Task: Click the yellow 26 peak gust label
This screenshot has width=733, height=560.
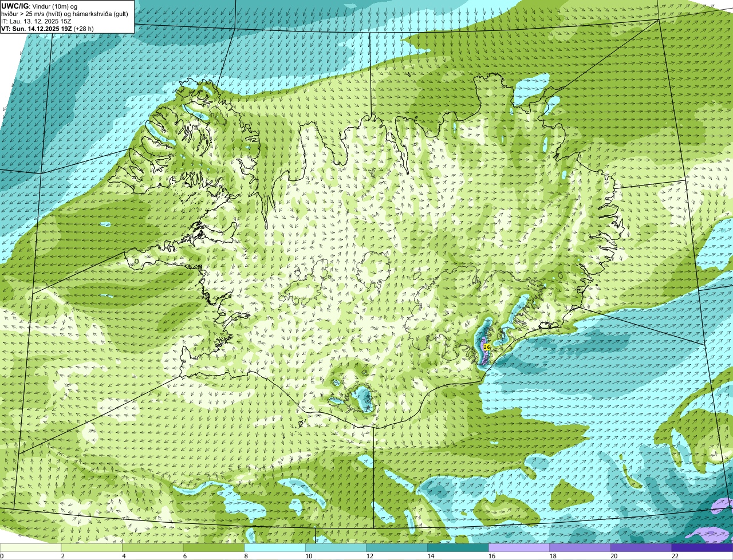Action: coord(486,347)
